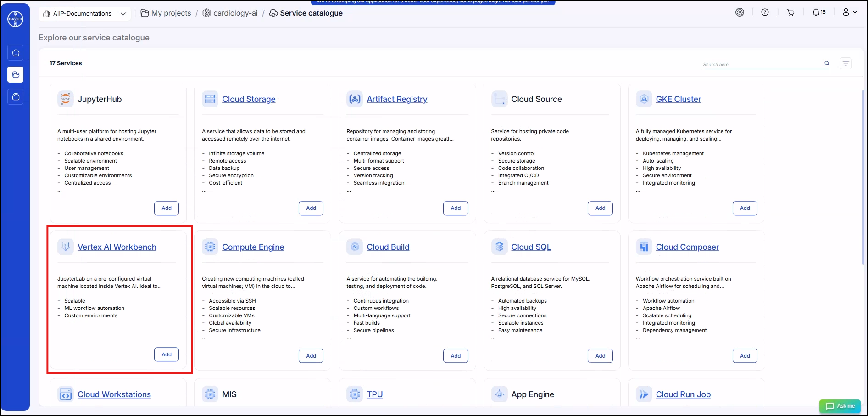868x416 pixels.
Task: Add the Vertex AI Workbench service
Action: point(167,354)
